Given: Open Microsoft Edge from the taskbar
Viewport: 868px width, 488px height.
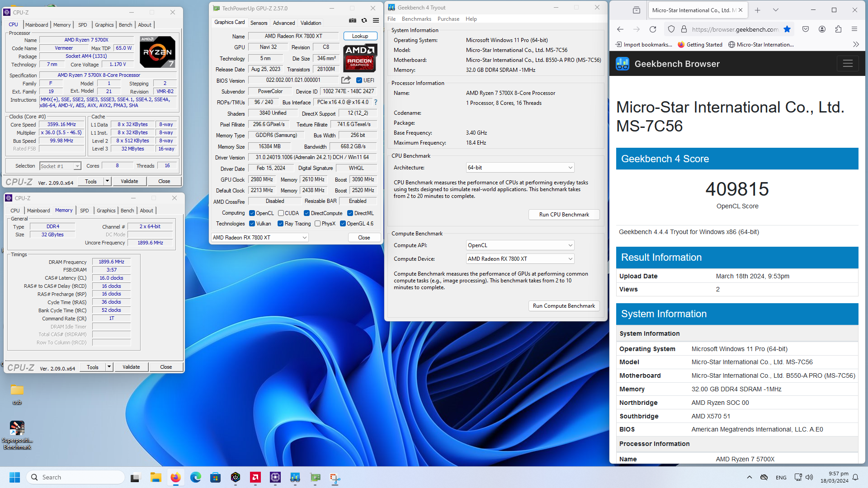Looking at the screenshot, I should 196,477.
